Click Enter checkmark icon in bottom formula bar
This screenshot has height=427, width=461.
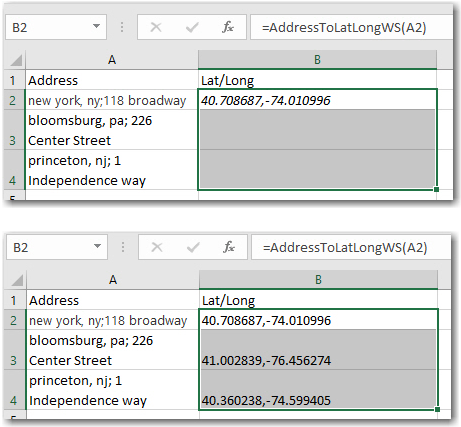coord(193,248)
